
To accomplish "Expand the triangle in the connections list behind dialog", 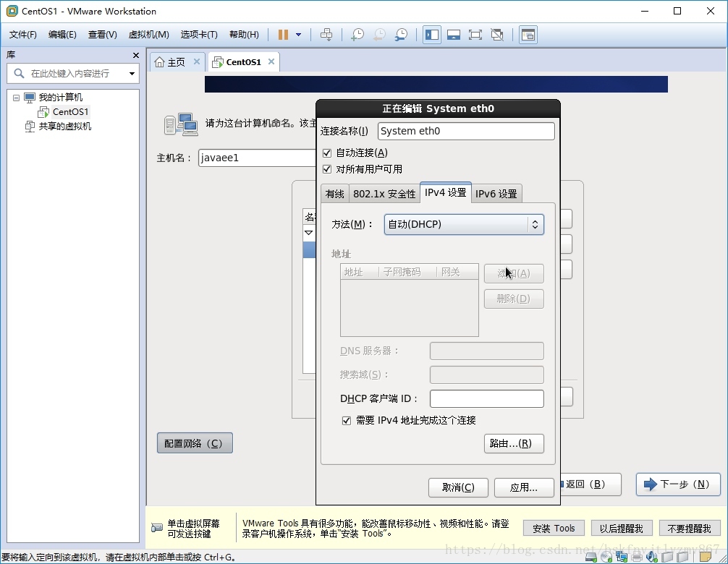I will point(309,232).
